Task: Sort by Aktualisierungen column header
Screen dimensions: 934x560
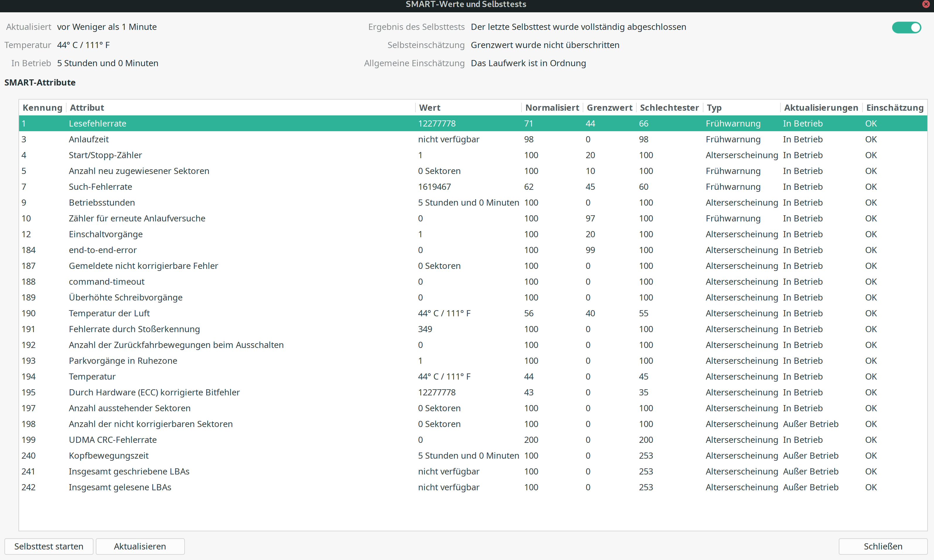Action: tap(821, 107)
